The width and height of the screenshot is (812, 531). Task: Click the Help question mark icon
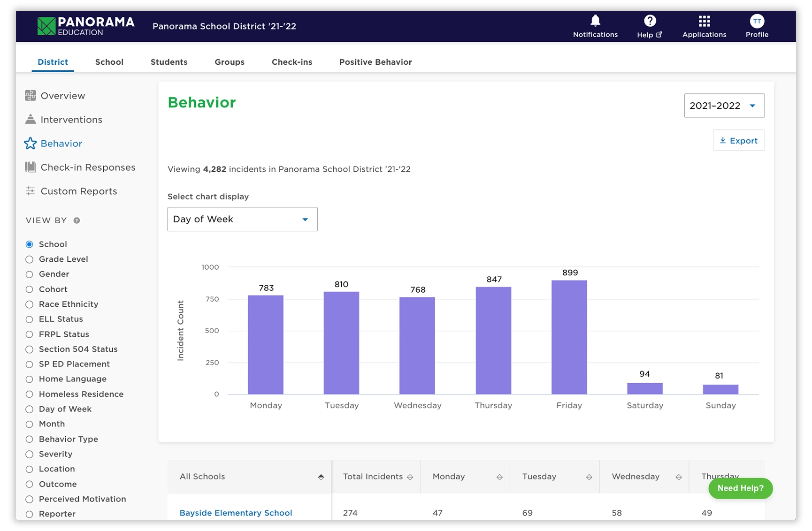[x=649, y=21]
